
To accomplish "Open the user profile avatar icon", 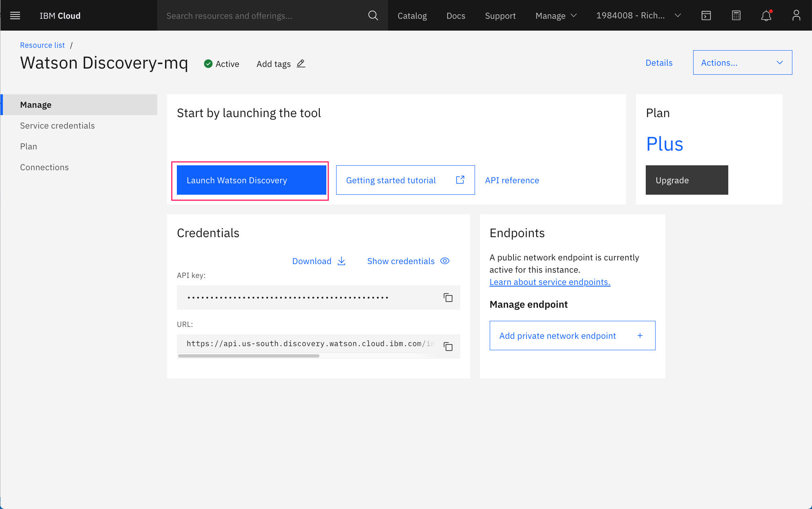I will (796, 16).
